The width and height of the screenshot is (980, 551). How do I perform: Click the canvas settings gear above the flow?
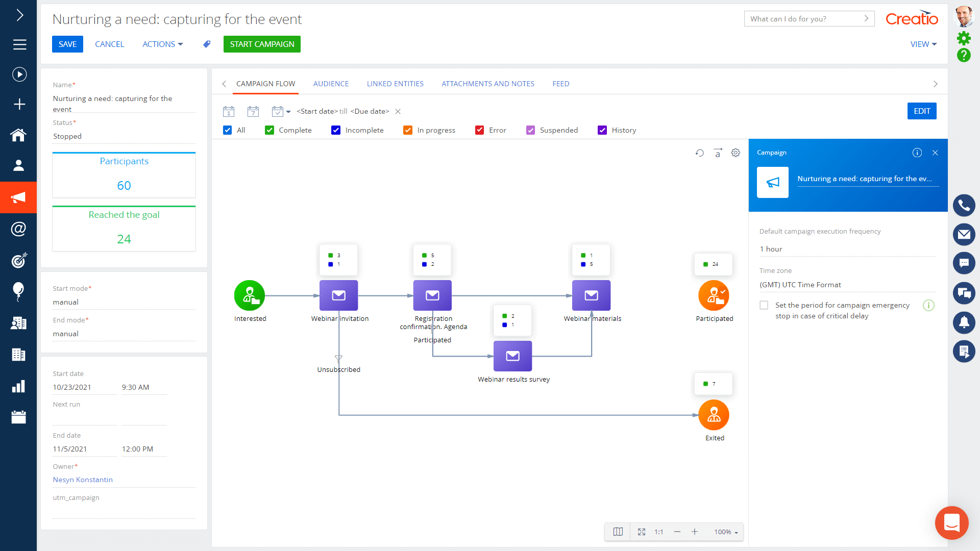736,153
